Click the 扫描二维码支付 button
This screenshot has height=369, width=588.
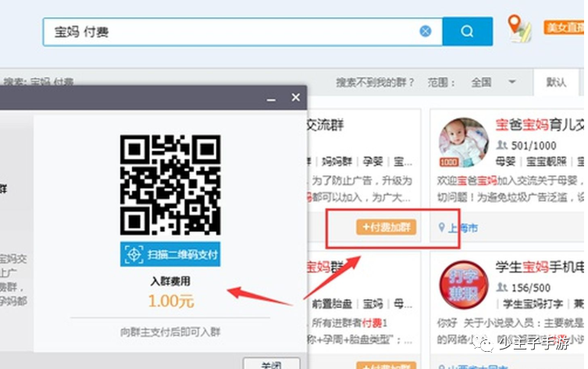[x=170, y=254]
